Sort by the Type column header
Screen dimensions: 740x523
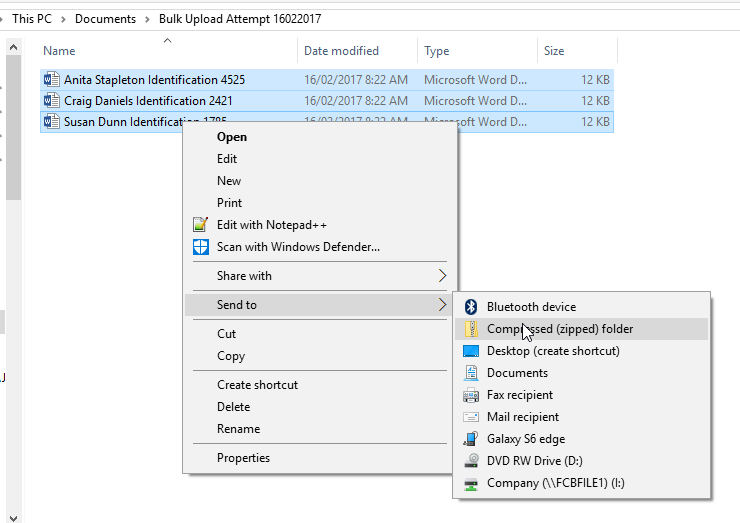[437, 51]
